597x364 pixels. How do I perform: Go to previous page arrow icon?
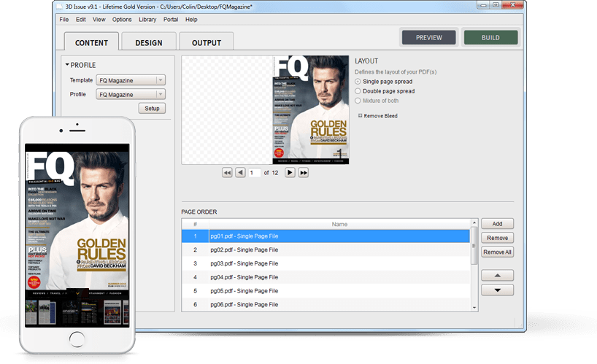click(240, 173)
